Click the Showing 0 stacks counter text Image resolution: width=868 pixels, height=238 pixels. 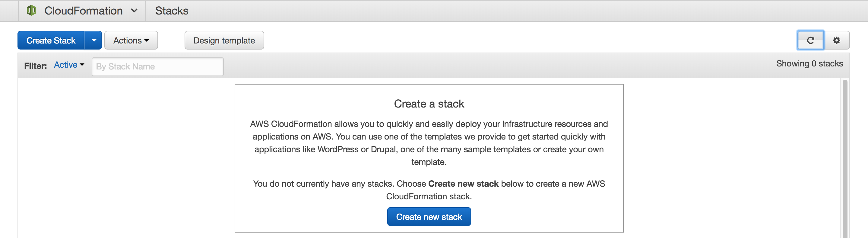pos(809,63)
